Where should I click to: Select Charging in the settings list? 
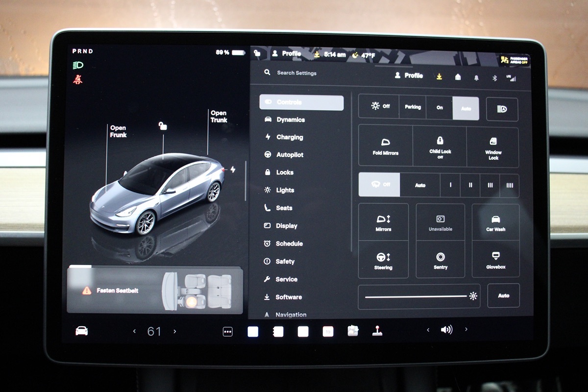290,137
